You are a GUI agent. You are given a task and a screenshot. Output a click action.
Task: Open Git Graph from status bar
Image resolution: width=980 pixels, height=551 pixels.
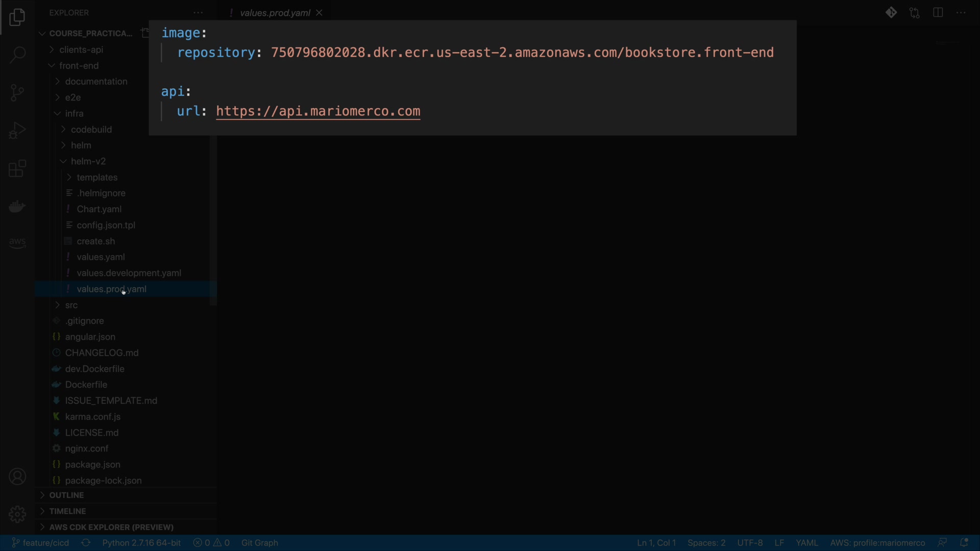(x=259, y=543)
